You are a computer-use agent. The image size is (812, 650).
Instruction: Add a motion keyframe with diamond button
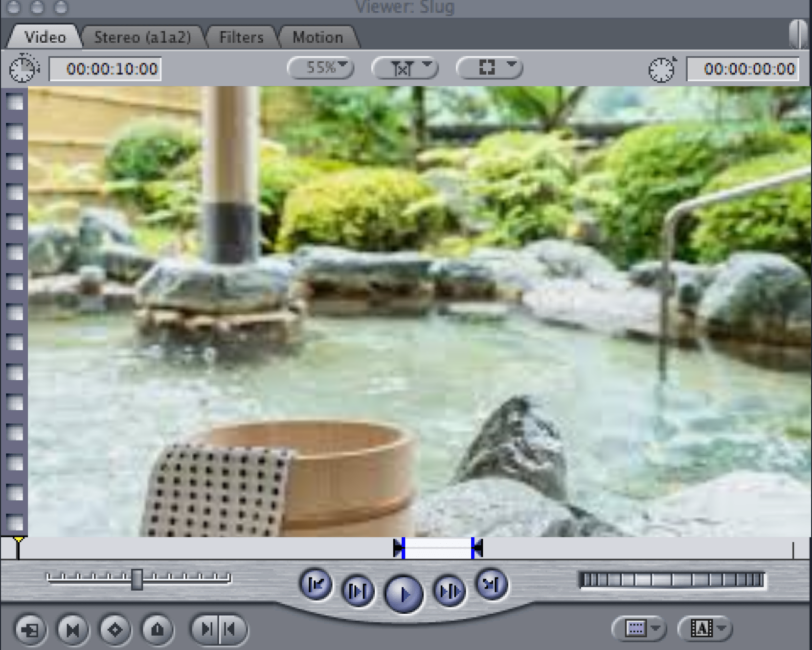115,629
